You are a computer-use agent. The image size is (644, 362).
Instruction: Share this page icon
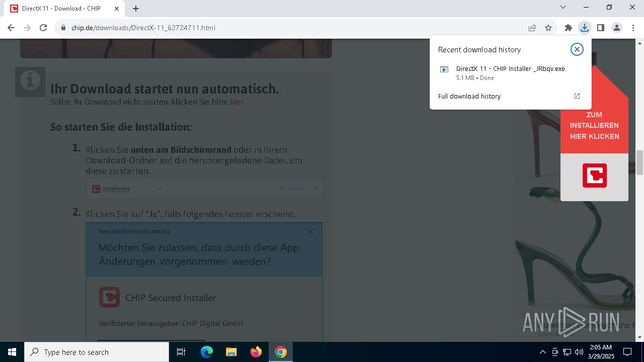(532, 28)
